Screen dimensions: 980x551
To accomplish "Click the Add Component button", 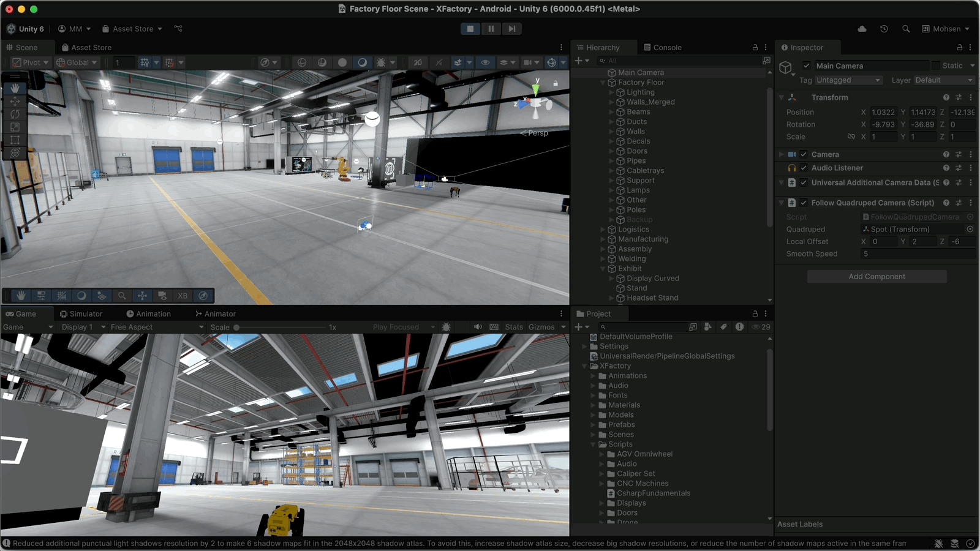I will pyautogui.click(x=876, y=277).
